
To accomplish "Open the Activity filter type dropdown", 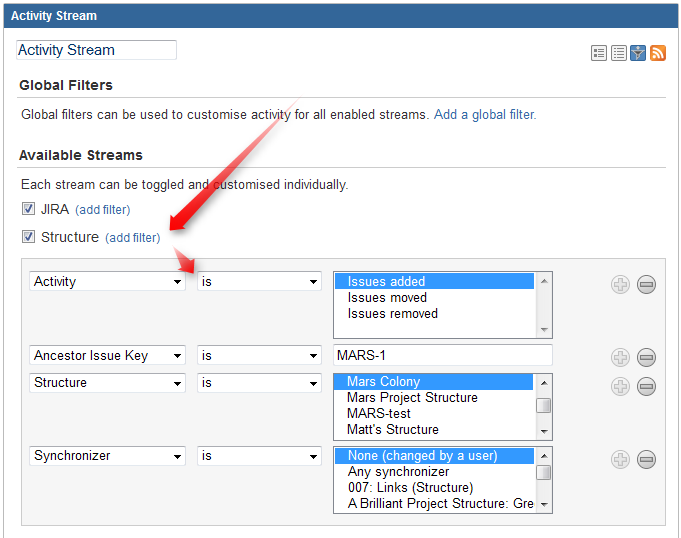I will tap(108, 282).
